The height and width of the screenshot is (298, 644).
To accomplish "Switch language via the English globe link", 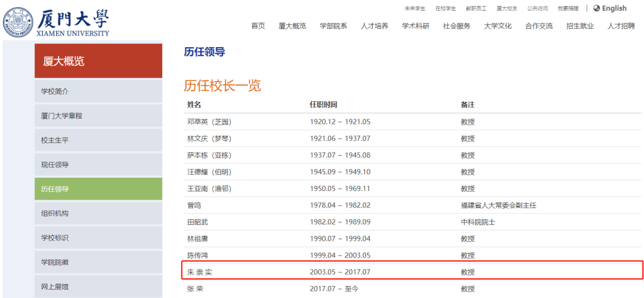I will pyautogui.click(x=610, y=8).
